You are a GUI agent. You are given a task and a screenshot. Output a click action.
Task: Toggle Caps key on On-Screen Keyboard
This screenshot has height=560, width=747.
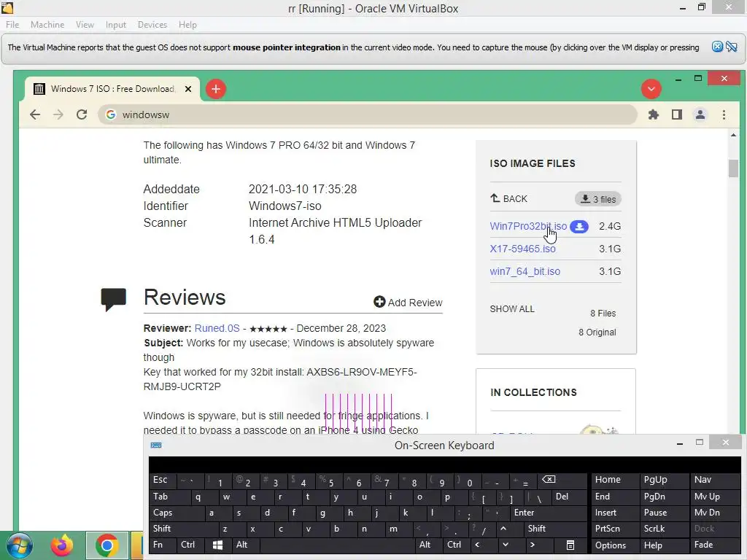[x=176, y=513]
